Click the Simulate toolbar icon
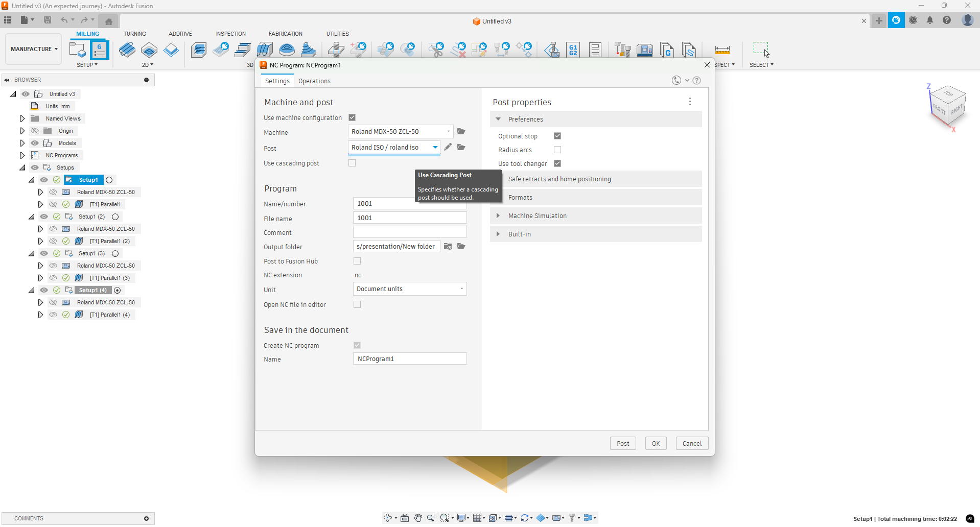The width and height of the screenshot is (980, 527). (x=551, y=50)
